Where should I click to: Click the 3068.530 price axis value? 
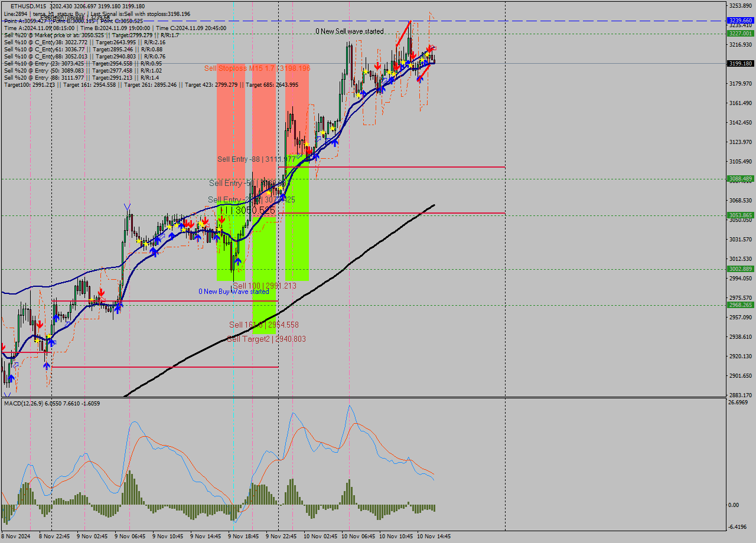741,201
